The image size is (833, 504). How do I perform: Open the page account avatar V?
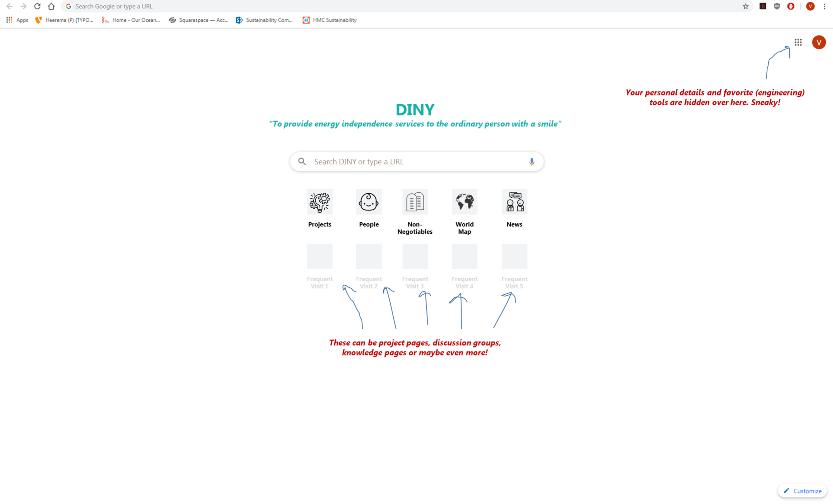coord(818,42)
